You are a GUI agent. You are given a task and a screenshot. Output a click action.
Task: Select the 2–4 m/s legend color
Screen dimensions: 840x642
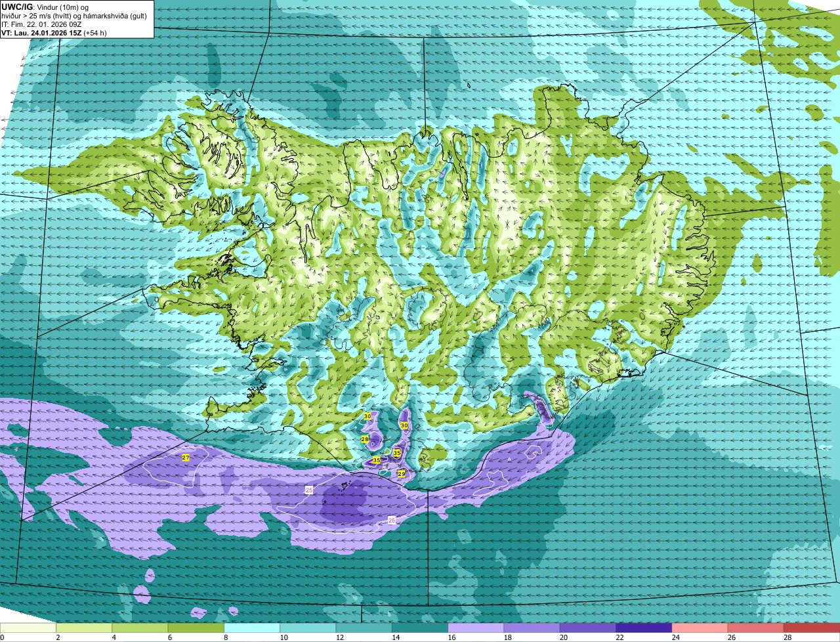84,628
